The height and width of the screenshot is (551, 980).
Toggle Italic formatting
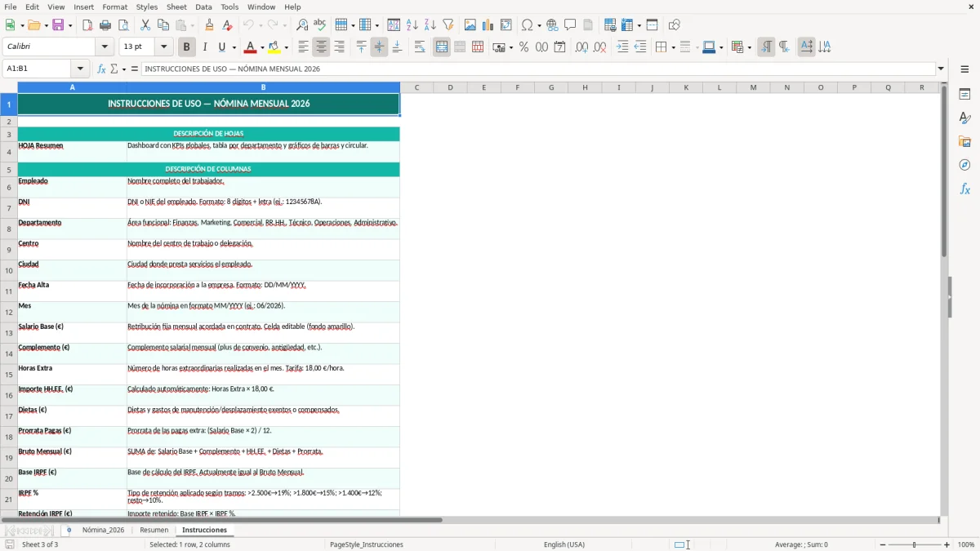[205, 47]
